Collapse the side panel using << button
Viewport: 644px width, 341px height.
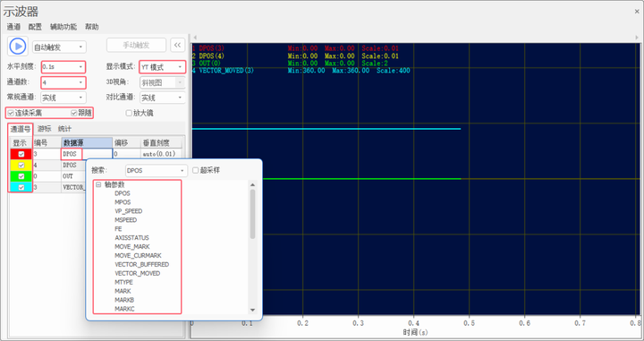point(177,45)
